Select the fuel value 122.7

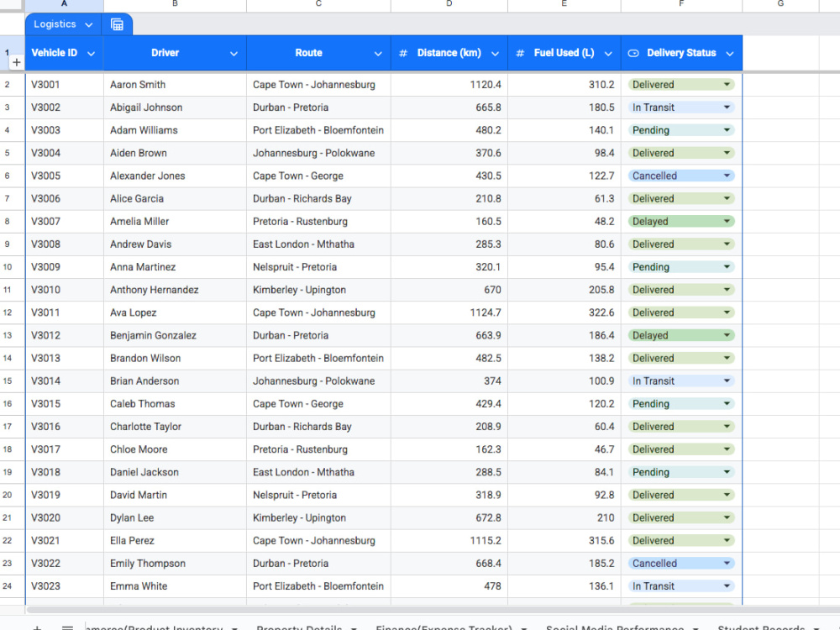tap(564, 176)
